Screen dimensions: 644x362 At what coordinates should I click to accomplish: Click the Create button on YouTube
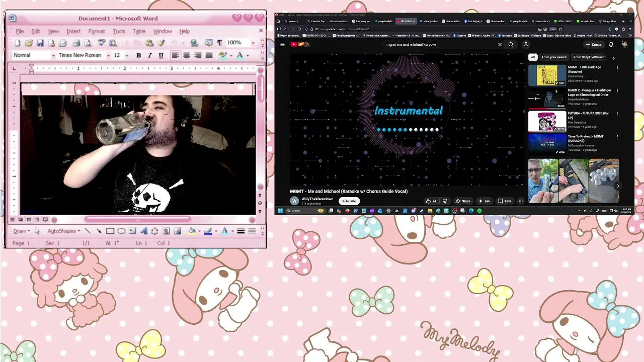click(x=594, y=44)
